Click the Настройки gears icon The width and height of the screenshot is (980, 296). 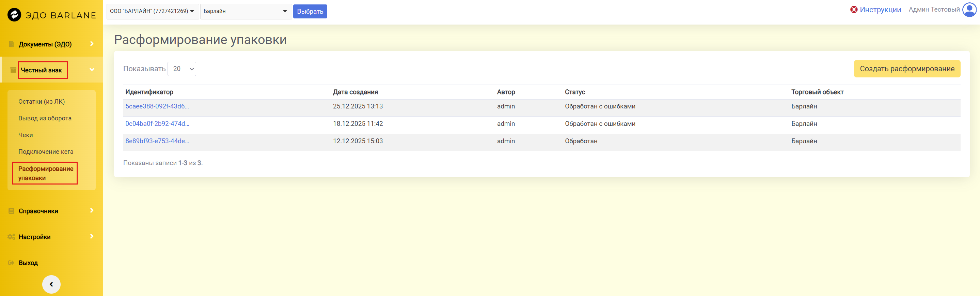12,237
